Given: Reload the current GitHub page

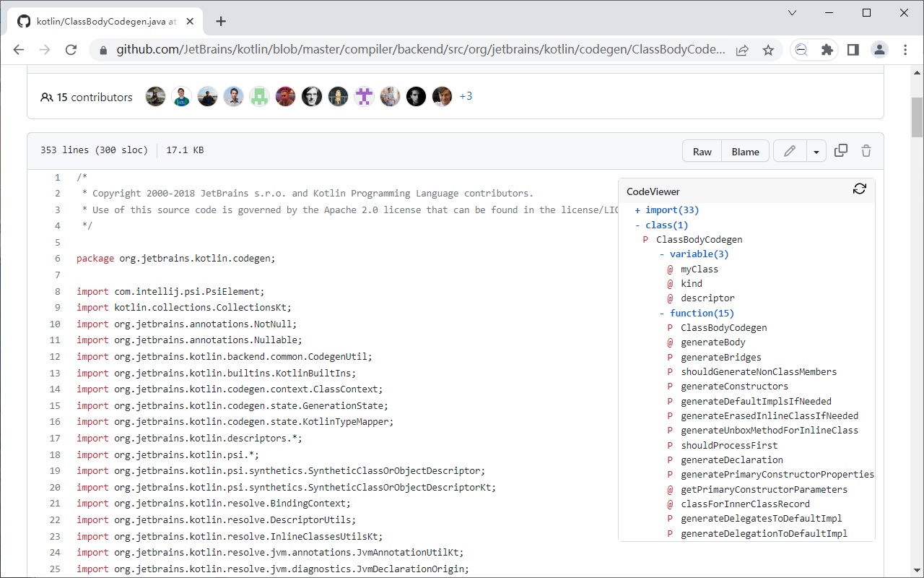Looking at the screenshot, I should coord(71,49).
